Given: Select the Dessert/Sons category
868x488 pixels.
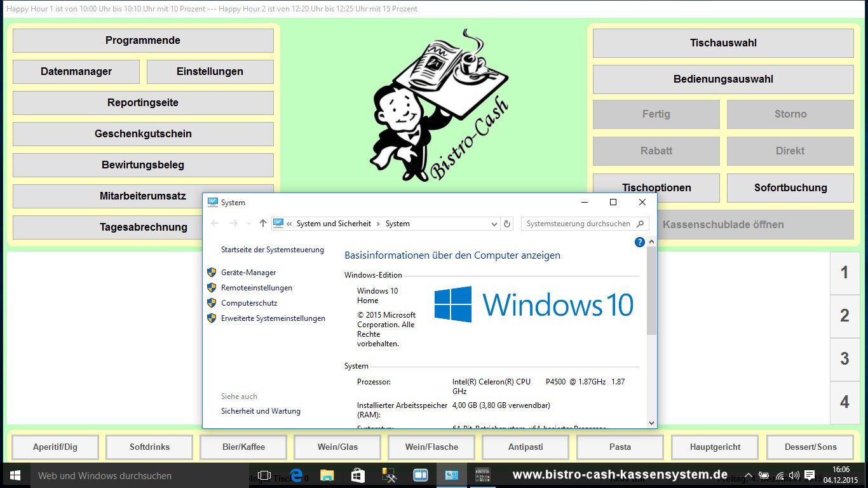Looking at the screenshot, I should point(810,447).
